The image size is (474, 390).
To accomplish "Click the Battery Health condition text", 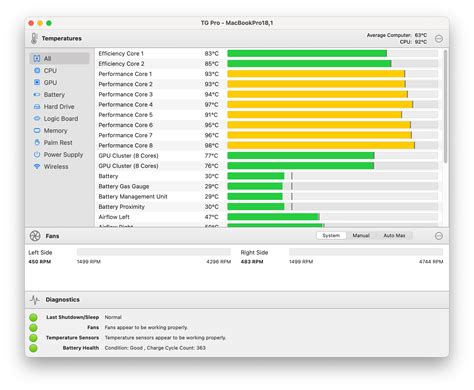I will pyautogui.click(x=155, y=348).
